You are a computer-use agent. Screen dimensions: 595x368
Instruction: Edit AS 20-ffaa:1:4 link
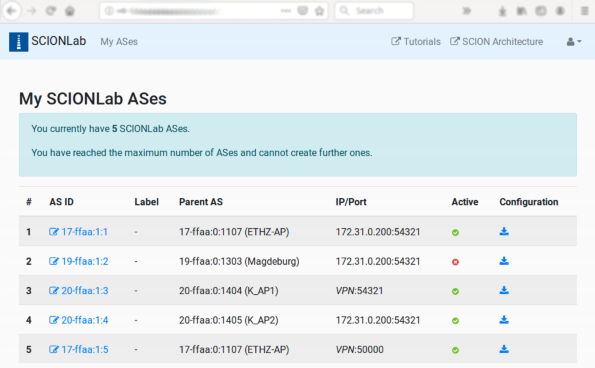point(79,320)
